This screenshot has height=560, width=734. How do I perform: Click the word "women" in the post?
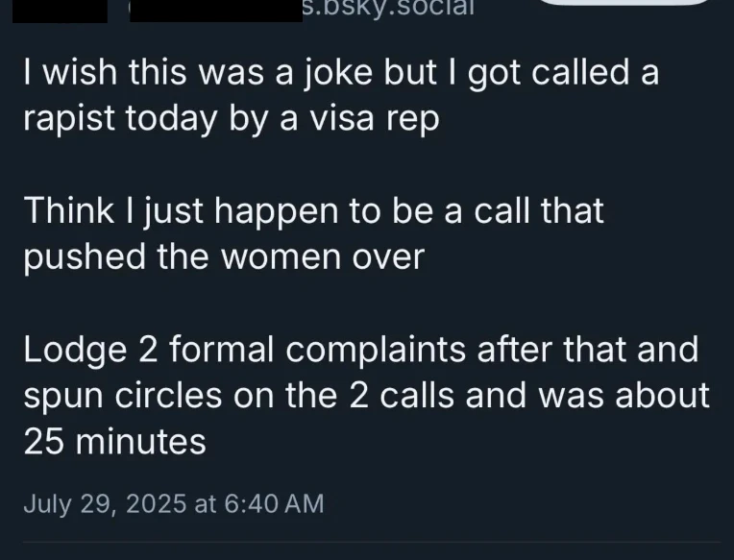[281, 258]
